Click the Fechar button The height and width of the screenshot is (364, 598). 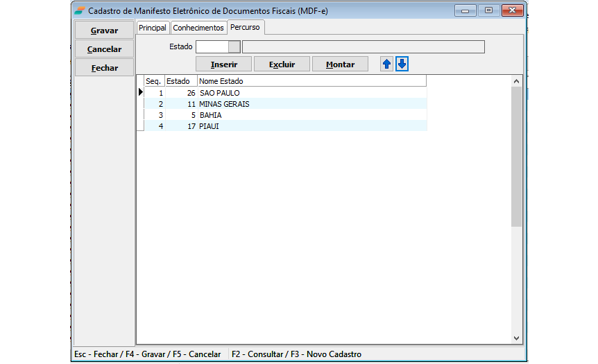coord(104,68)
